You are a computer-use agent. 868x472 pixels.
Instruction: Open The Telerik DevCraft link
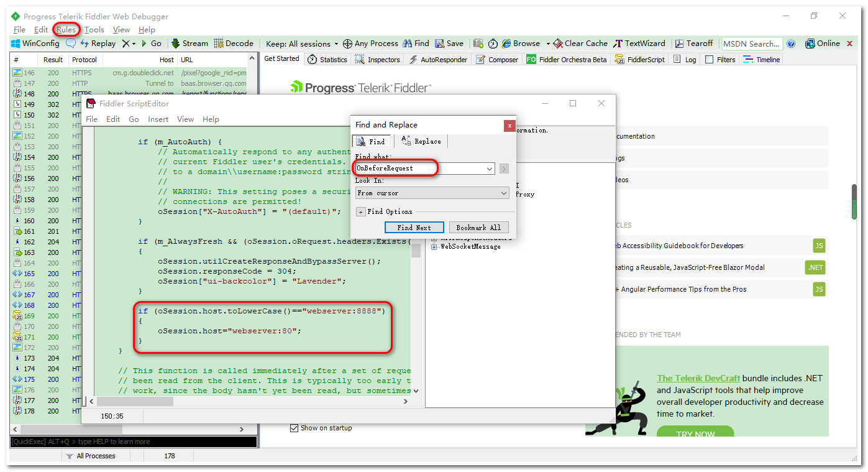[698, 378]
